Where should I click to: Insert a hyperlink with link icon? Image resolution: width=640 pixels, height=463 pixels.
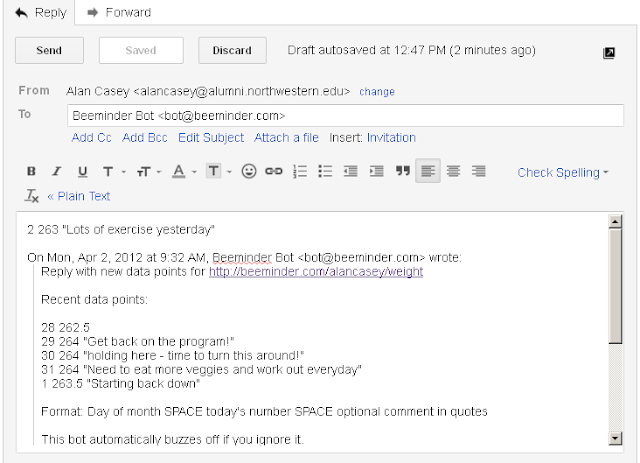pos(274,172)
